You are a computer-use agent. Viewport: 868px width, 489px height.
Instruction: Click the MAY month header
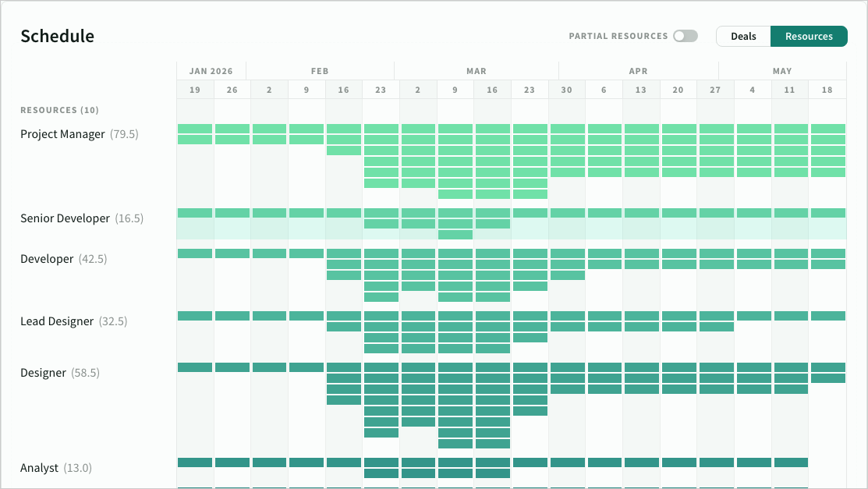(782, 71)
